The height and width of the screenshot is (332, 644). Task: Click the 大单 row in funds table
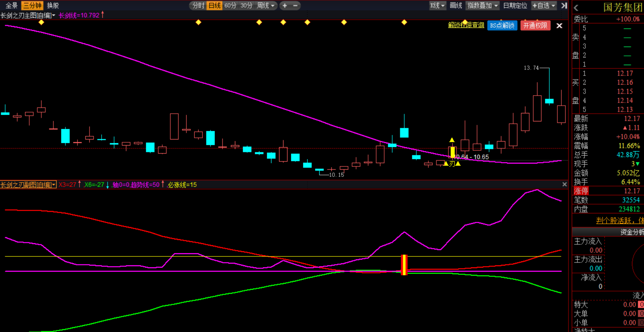pos(608,314)
